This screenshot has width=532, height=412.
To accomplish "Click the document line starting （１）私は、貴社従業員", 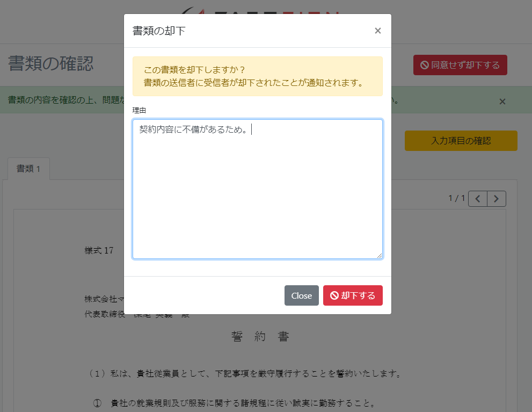I will (245, 374).
